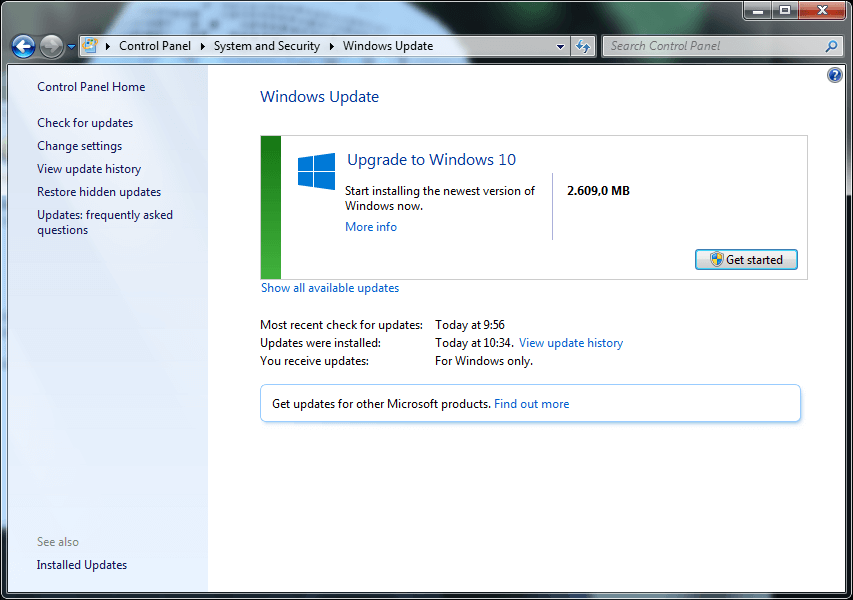Screen dimensions: 853x600
Task: Go back with the blue Back arrow
Action: coord(23,46)
